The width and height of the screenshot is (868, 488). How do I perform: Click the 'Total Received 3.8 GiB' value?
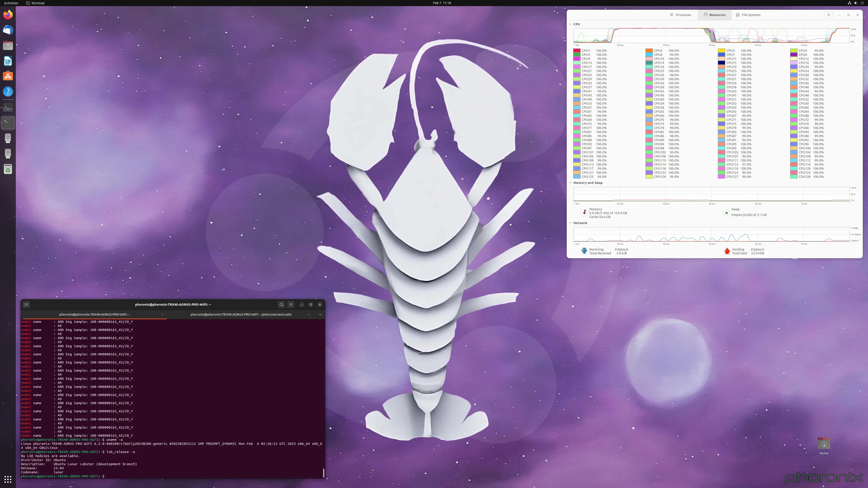coord(608,253)
